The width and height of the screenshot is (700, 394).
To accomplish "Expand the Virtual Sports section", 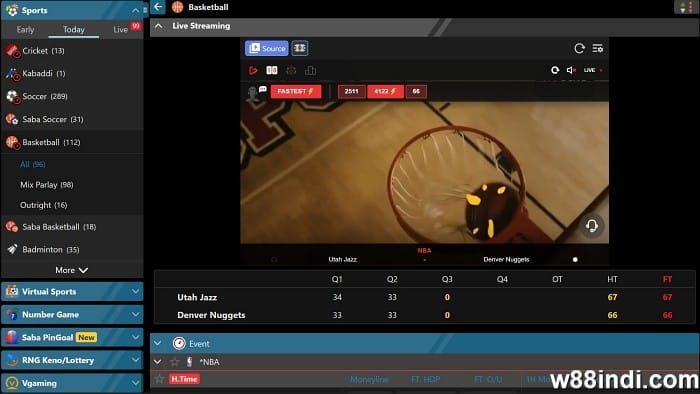I will click(72, 291).
